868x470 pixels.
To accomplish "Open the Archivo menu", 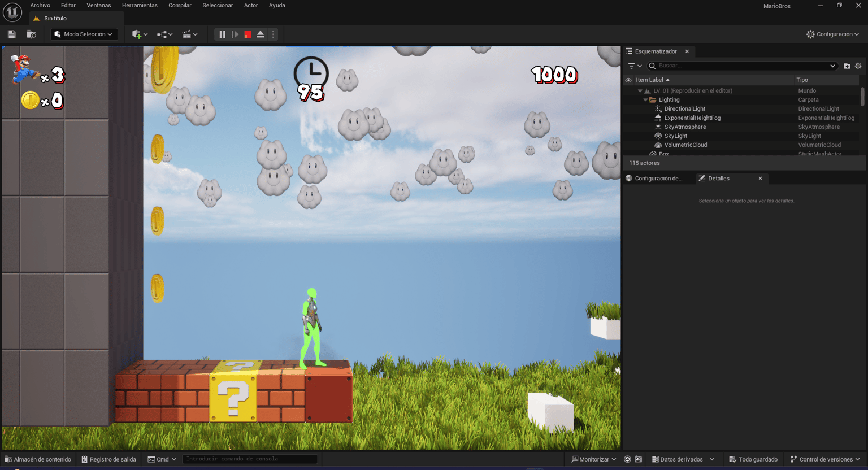I will click(x=40, y=5).
